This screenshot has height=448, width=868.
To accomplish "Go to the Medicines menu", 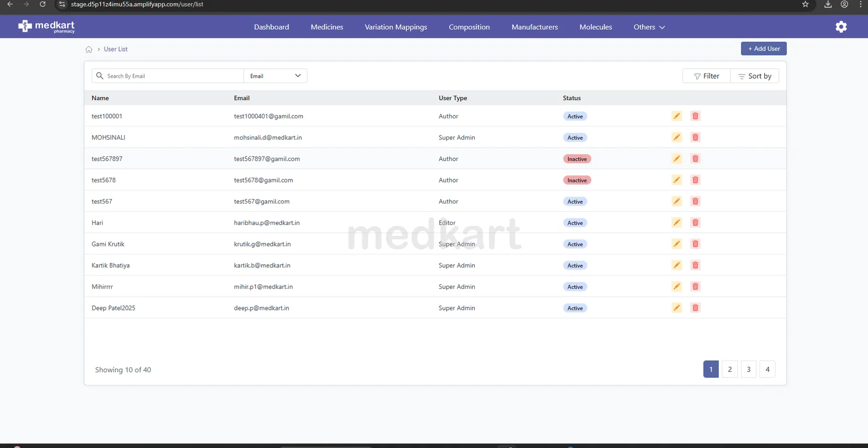I will pos(327,27).
